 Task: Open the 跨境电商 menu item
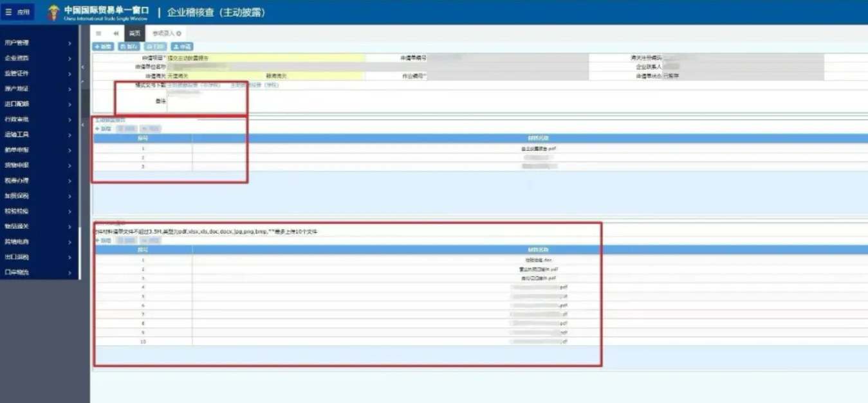(39, 242)
